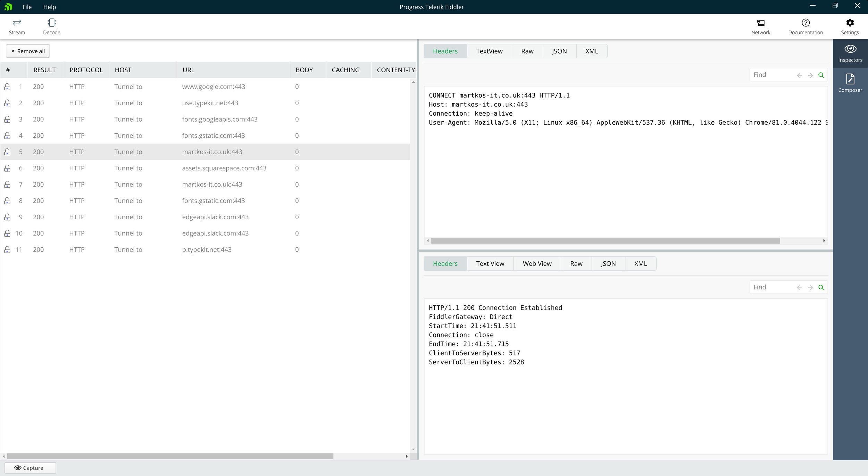This screenshot has width=868, height=476.
Task: Open the Settings gear icon
Action: 850,23
